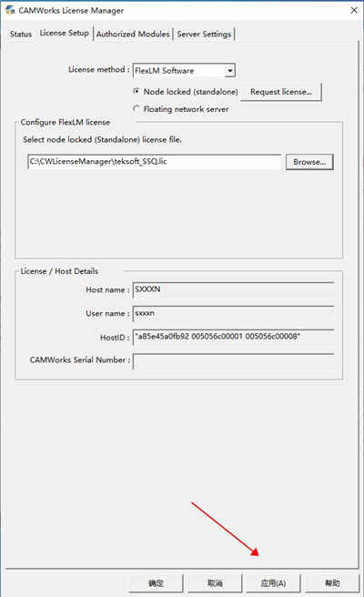Screen dimensions: 364x597
Task: Open the Authorized Modules tab
Action: click(133, 34)
